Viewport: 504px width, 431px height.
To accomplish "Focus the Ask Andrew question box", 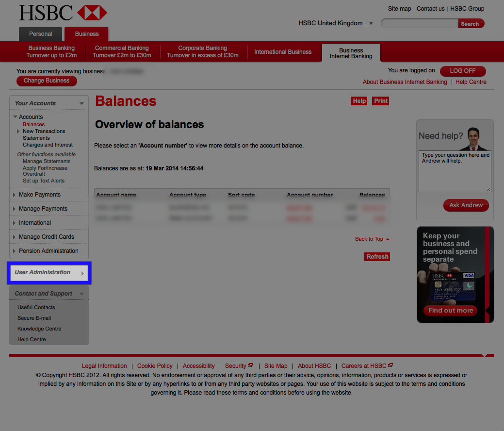I will coord(455,171).
